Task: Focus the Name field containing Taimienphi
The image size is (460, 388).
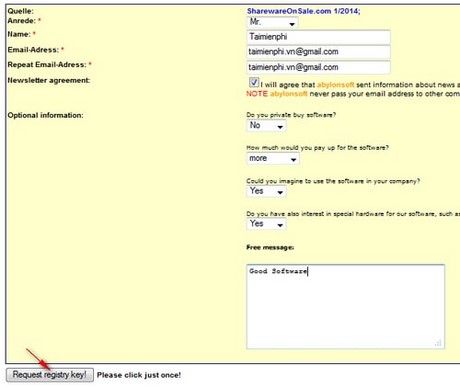Action: 318,37
